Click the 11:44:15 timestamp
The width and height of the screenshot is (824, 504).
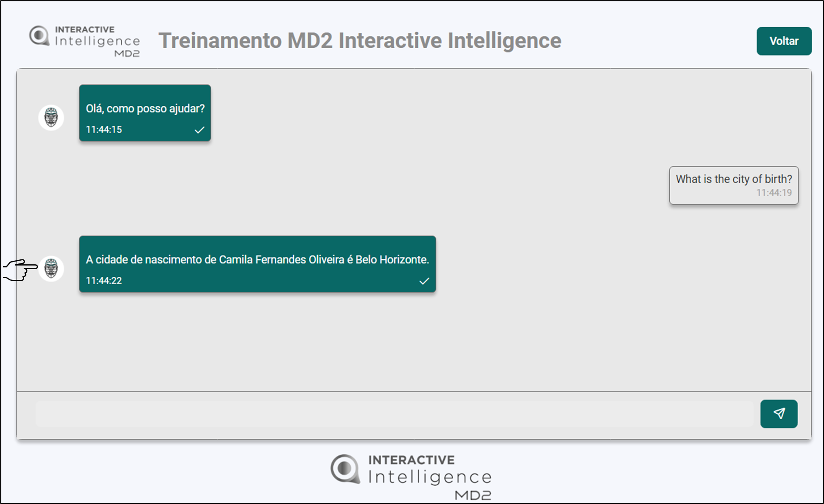104,130
